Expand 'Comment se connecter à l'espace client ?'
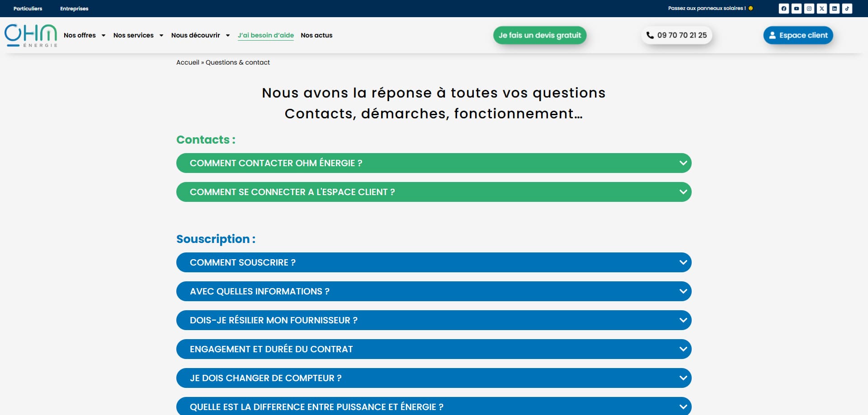Image resolution: width=868 pixels, height=415 pixels. (434, 192)
